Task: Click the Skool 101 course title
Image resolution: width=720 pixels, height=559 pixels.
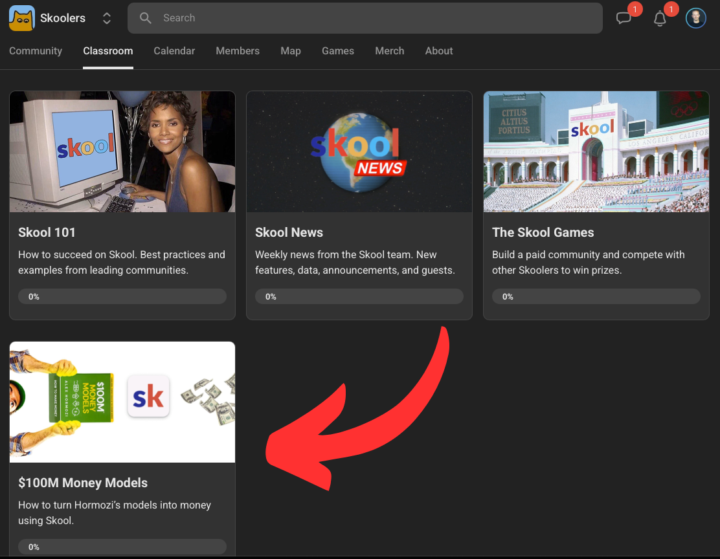Action: pos(47,232)
